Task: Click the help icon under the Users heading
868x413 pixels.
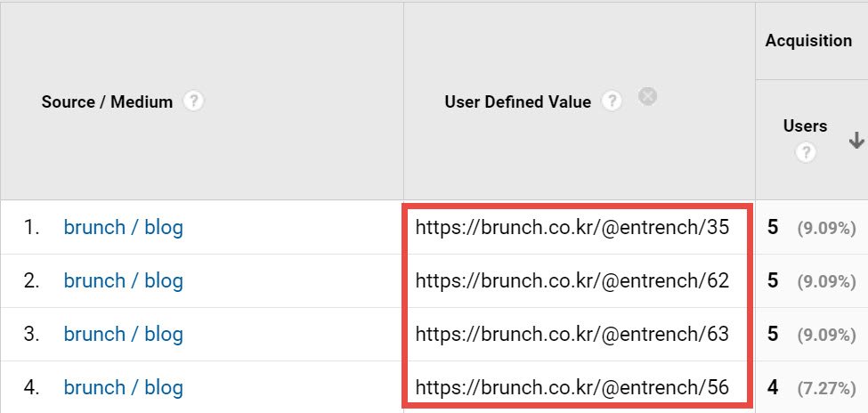Action: pyautogui.click(x=806, y=153)
